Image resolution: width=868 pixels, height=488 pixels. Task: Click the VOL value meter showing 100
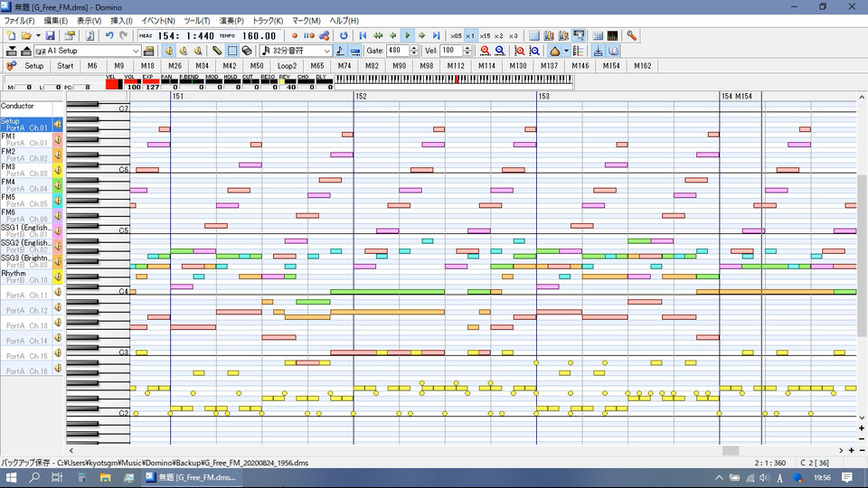click(132, 84)
